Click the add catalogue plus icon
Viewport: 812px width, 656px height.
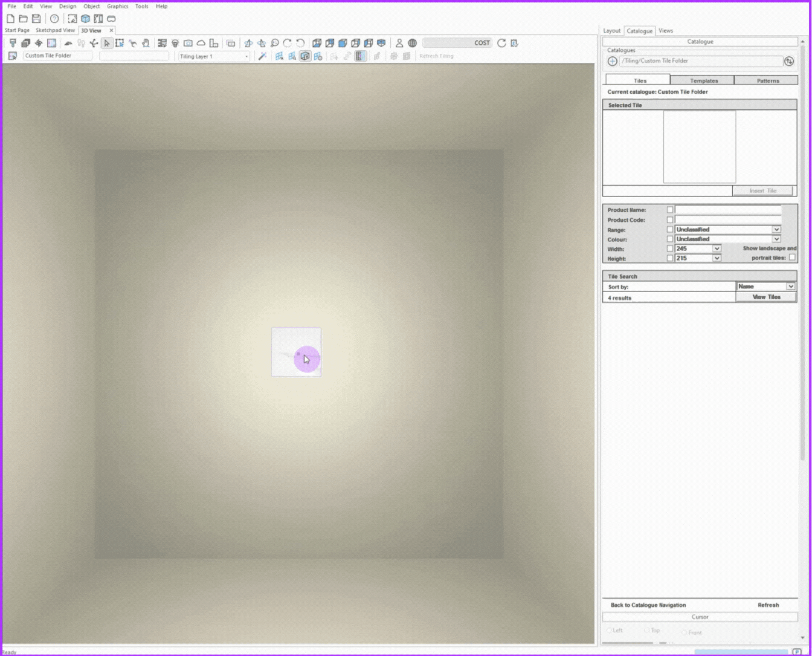[612, 61]
